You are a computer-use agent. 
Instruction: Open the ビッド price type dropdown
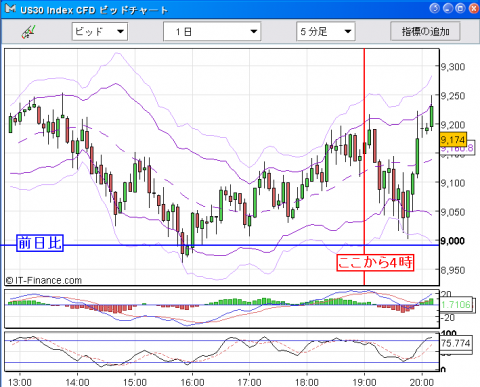pos(100,32)
